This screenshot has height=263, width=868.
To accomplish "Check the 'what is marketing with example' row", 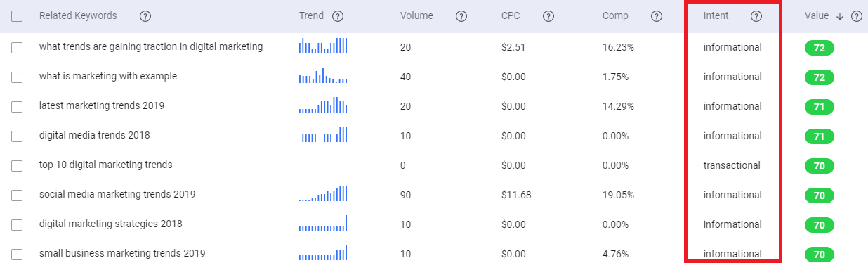I will tap(17, 77).
